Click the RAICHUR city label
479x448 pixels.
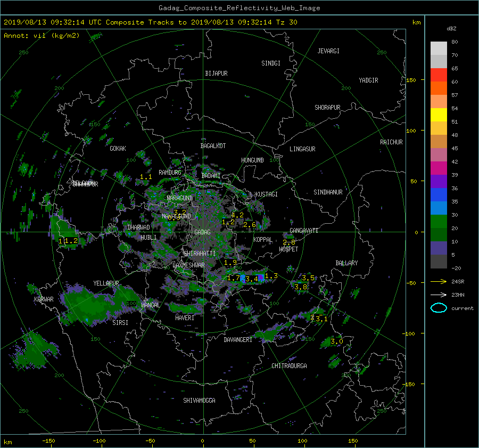tap(391, 142)
